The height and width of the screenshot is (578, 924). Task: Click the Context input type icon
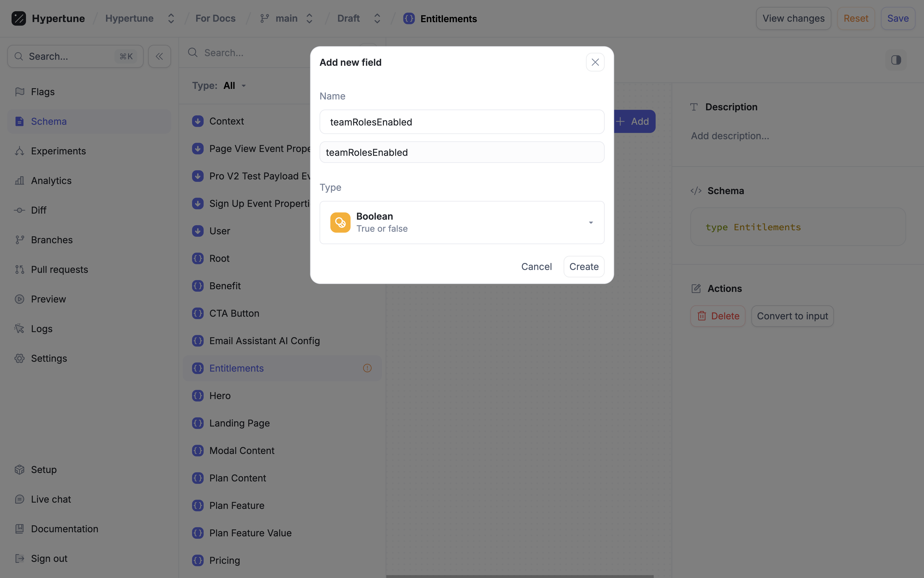pyautogui.click(x=197, y=121)
